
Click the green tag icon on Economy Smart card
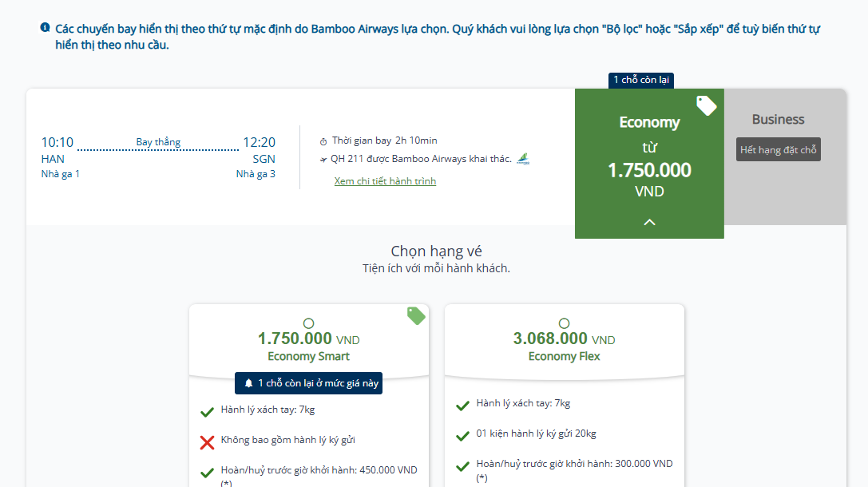pyautogui.click(x=416, y=315)
